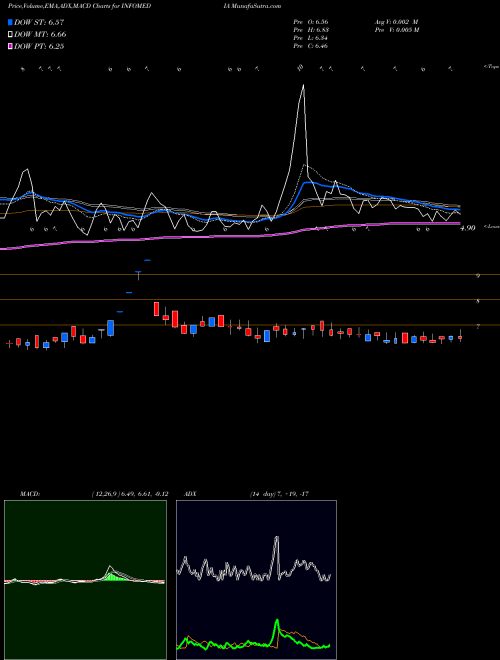The image size is (500, 660).
Task: Select the 'DOW ST: 6.57' legend text
Action: 39,22
